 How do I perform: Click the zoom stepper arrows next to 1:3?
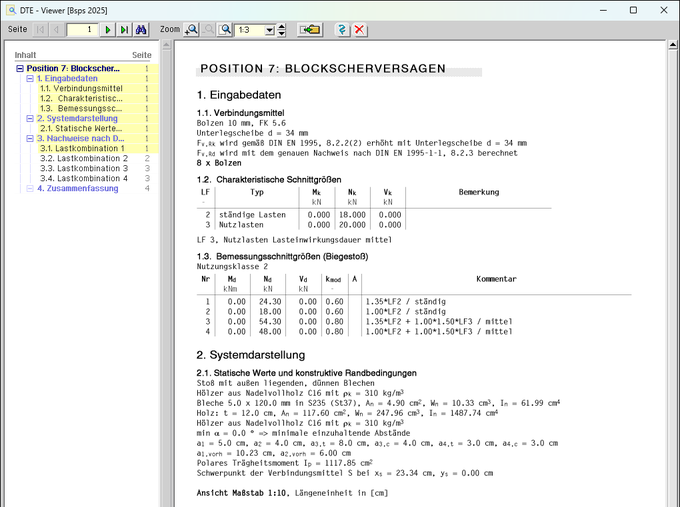(284, 30)
